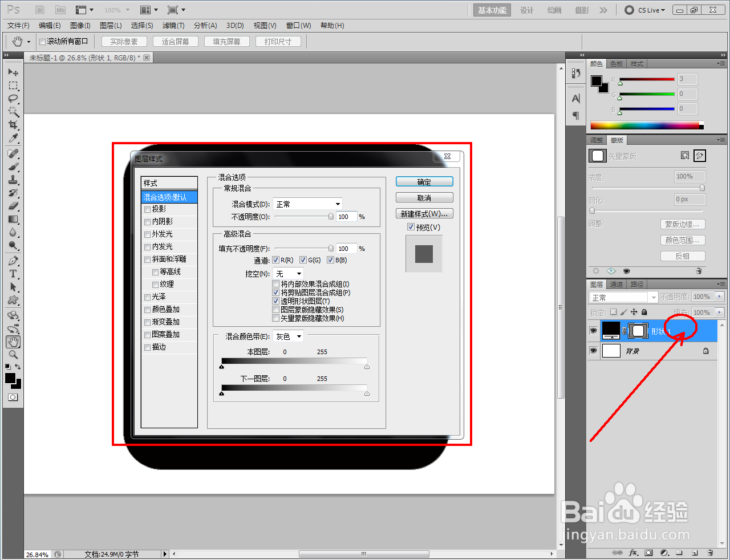Open the screen mode dropdown
This screenshot has height=560, width=730.
coord(176,10)
